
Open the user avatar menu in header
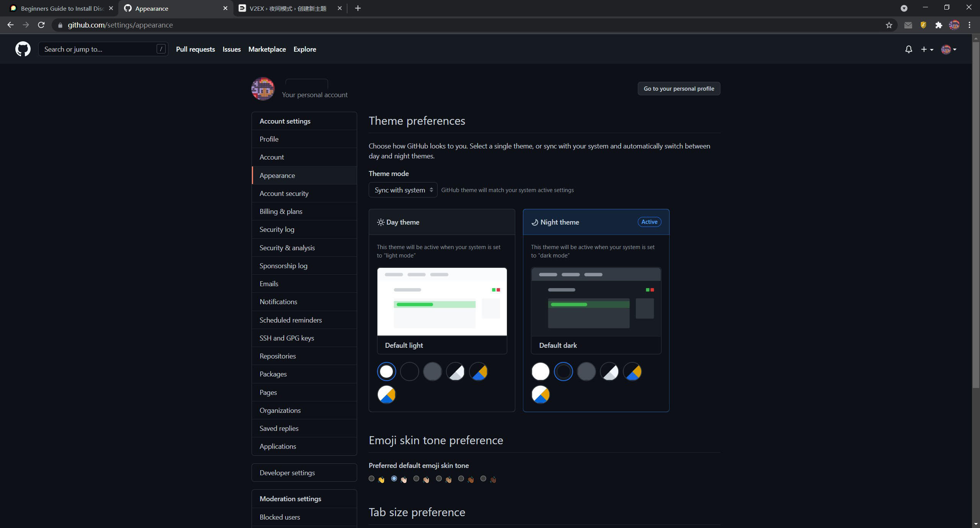[949, 49]
